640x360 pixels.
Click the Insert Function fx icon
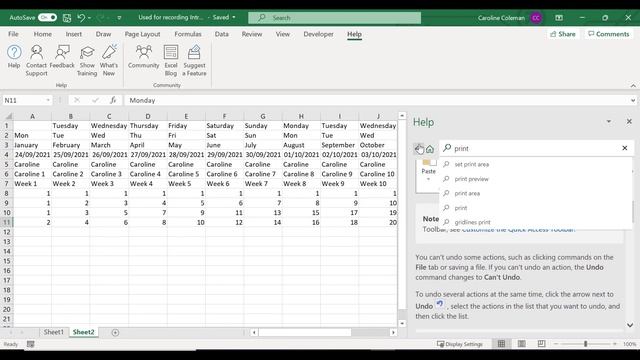(113, 100)
